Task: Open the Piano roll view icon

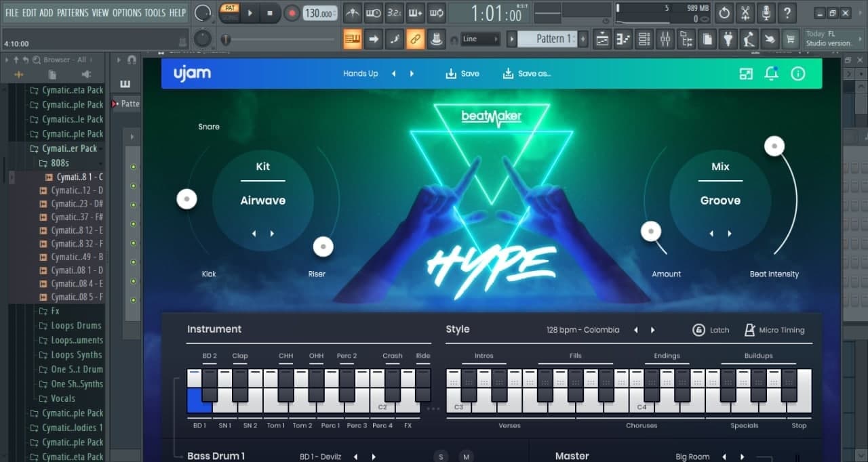Action: click(x=623, y=39)
